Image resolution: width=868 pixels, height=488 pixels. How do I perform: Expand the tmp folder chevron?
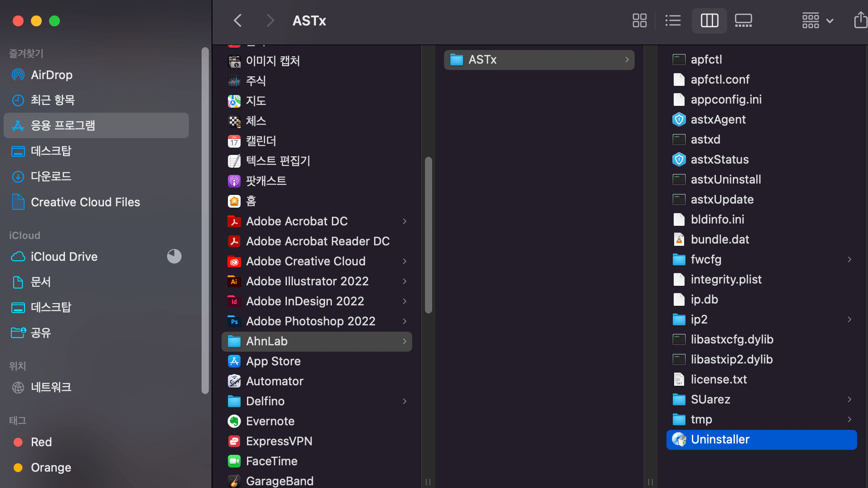[849, 419]
